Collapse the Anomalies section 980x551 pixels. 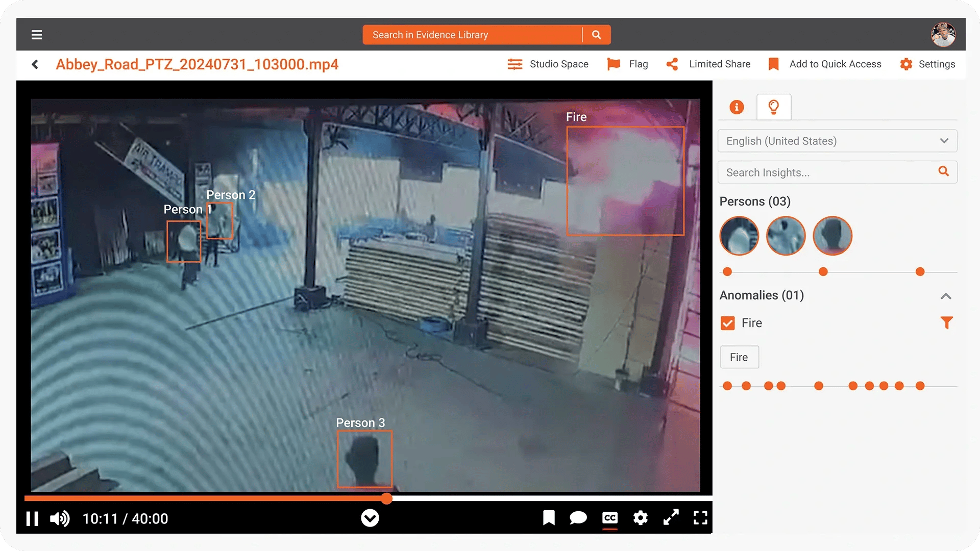(946, 296)
